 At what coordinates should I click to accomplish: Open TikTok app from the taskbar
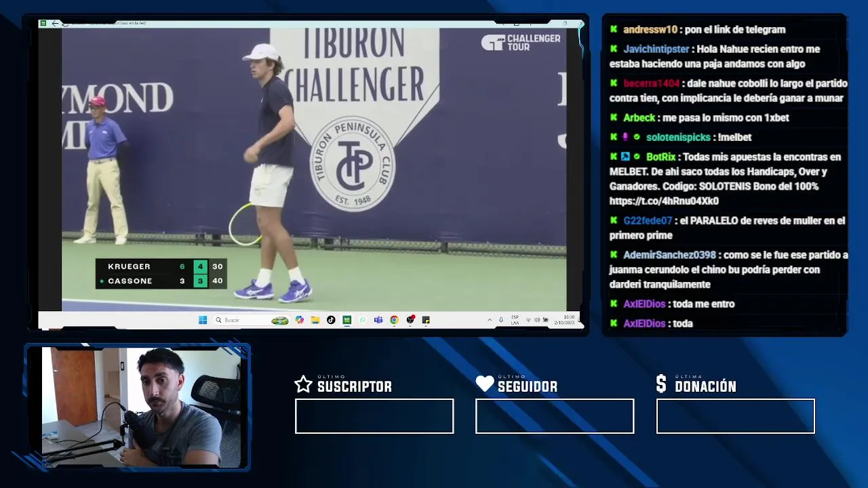pos(331,320)
